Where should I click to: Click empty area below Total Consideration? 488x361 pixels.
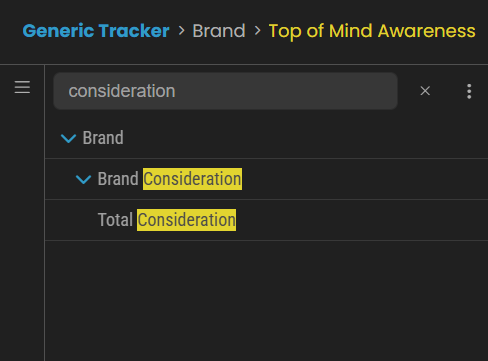point(267,300)
